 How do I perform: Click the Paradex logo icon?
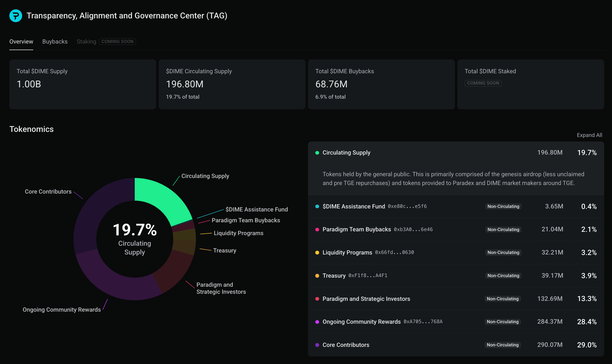(x=16, y=16)
